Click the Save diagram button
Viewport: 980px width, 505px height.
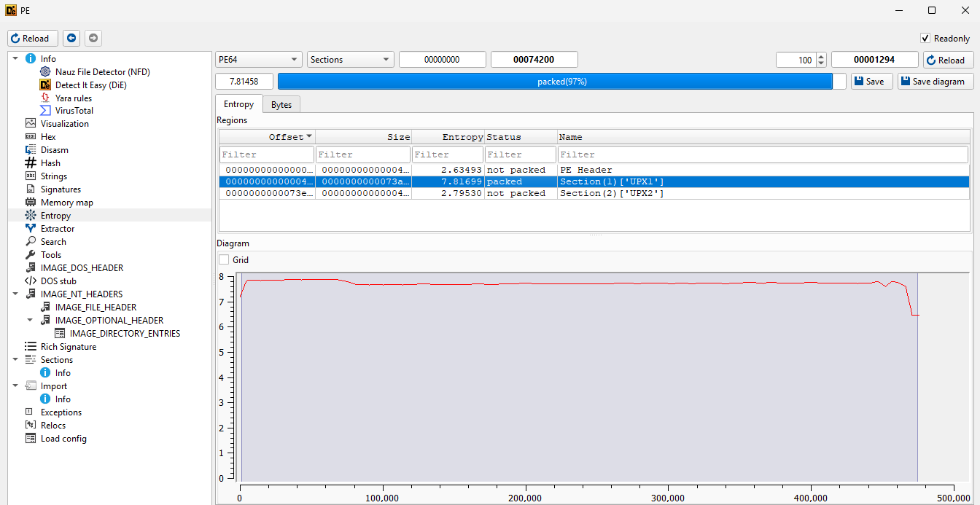[x=936, y=82]
